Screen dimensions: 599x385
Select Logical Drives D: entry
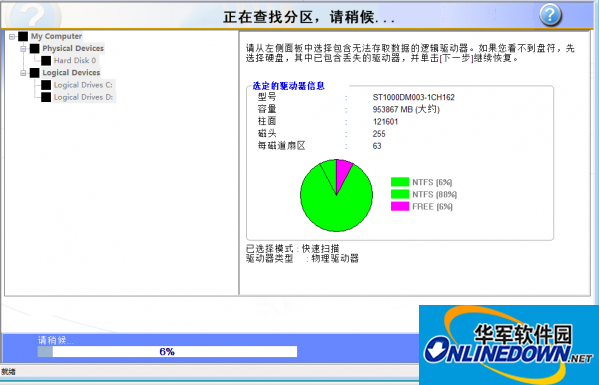(83, 97)
